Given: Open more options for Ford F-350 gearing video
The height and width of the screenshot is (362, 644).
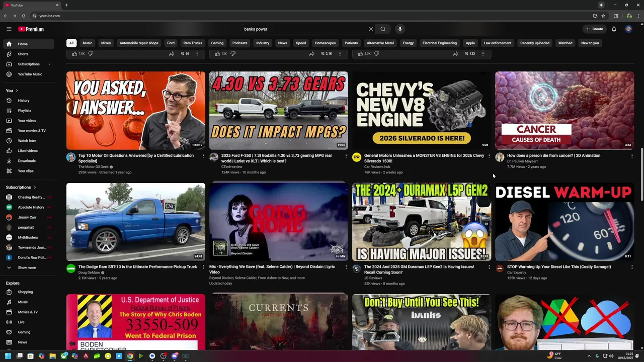Looking at the screenshot, I should point(346,156).
